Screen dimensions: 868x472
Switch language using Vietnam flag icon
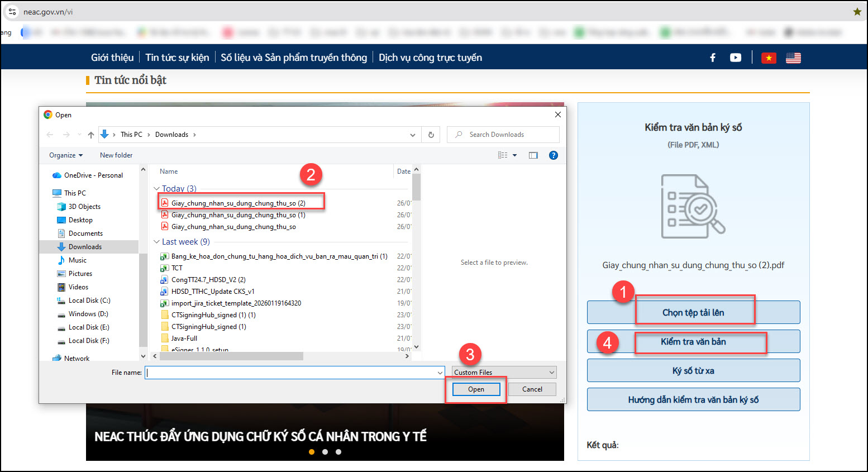[769, 58]
